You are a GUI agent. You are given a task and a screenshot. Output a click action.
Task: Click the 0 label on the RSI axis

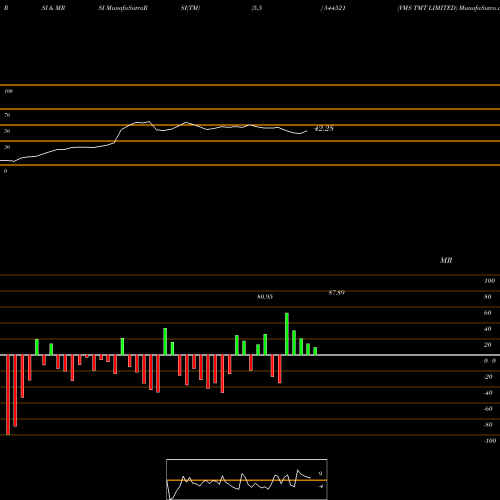[5, 171]
